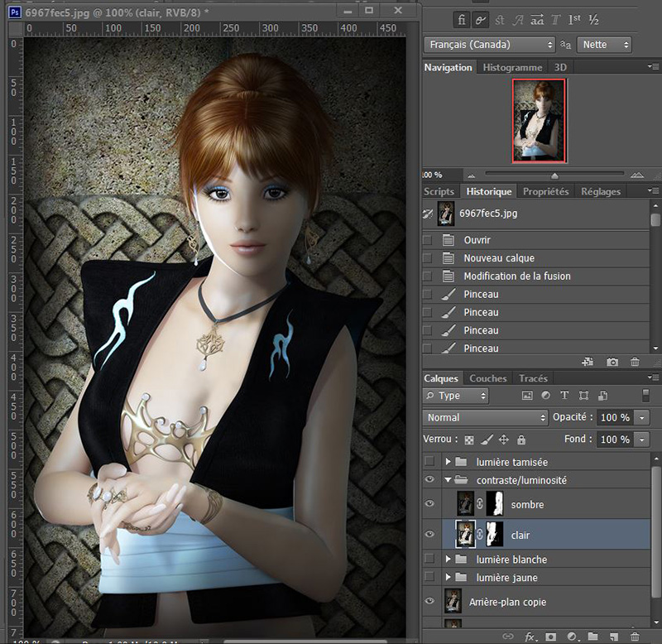Hide the sombre layer
Screen dimensions: 662x644
tap(429, 503)
